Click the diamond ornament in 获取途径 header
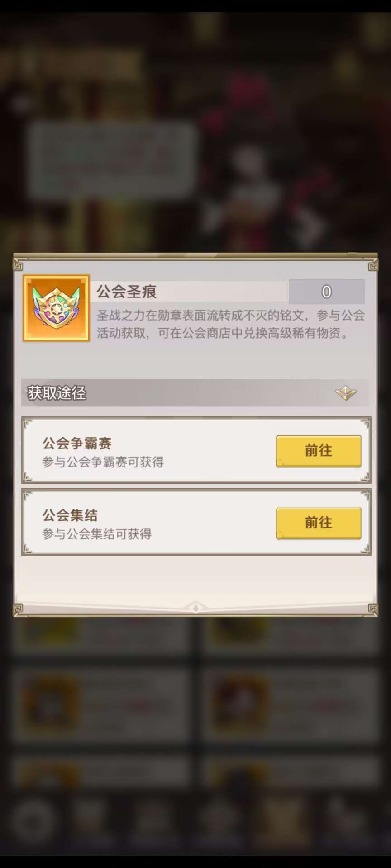The height and width of the screenshot is (868, 391). click(x=346, y=392)
